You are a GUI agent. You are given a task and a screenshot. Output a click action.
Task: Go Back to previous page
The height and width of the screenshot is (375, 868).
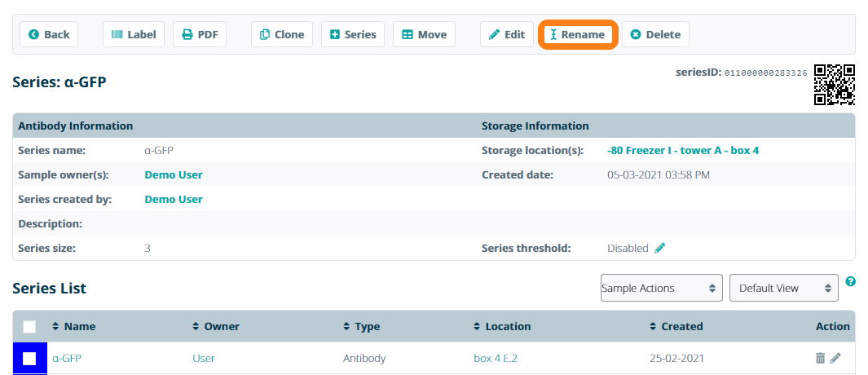[49, 34]
